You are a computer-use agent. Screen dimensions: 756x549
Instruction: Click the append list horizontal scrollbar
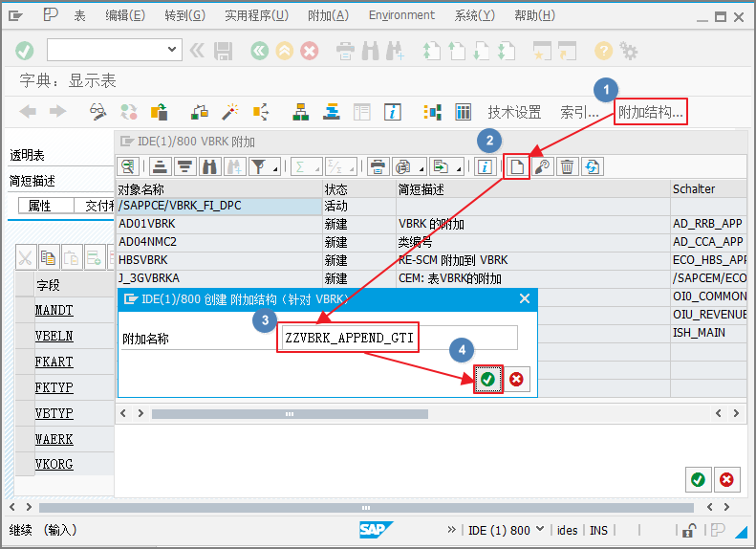click(290, 414)
